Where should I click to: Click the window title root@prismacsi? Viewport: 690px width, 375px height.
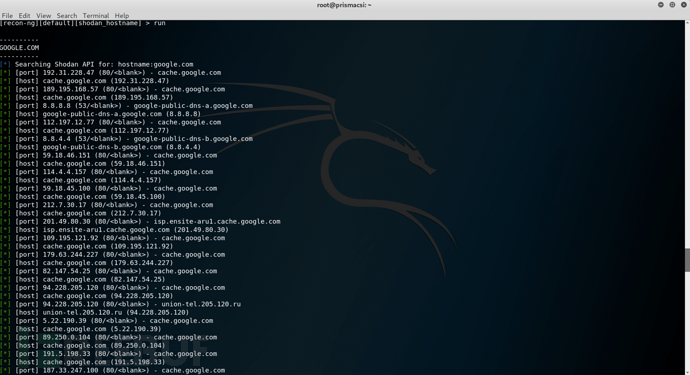pos(344,5)
